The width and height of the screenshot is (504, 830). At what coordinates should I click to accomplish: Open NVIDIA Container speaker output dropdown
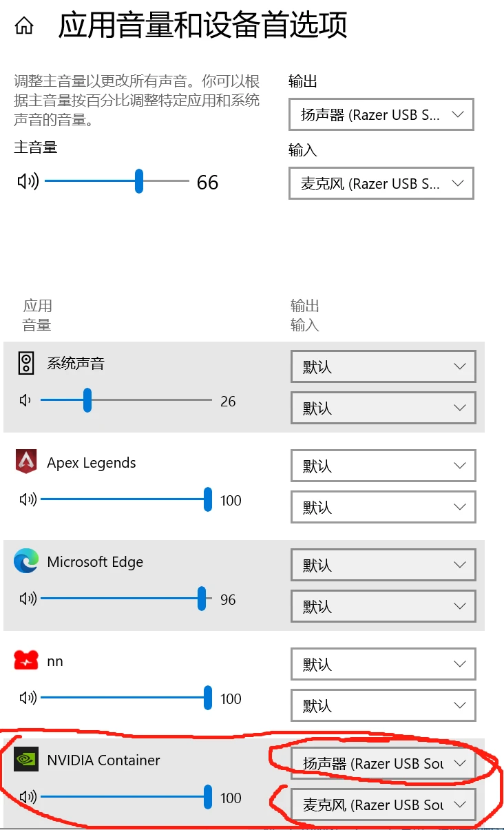click(383, 763)
